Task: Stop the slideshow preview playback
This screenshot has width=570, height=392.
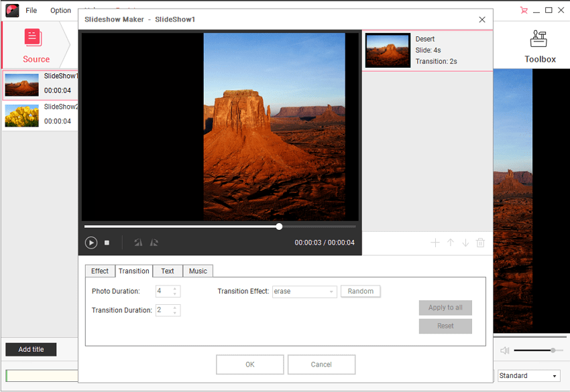Action: coord(107,243)
